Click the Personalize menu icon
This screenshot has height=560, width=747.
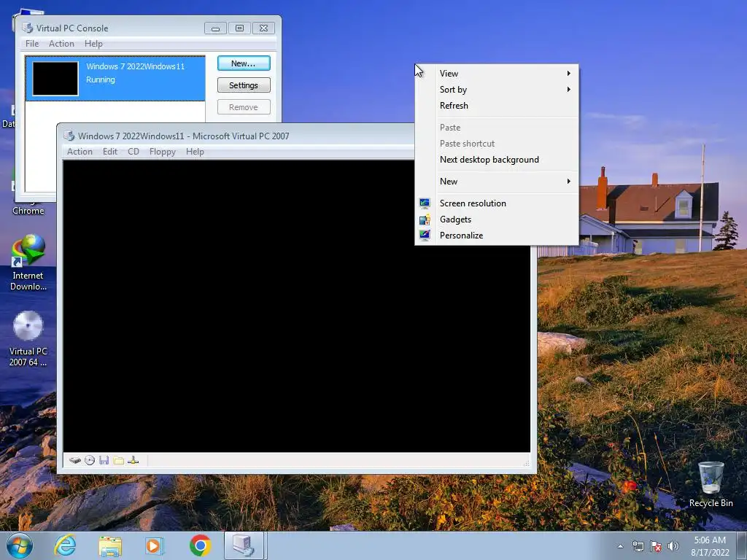tap(425, 236)
